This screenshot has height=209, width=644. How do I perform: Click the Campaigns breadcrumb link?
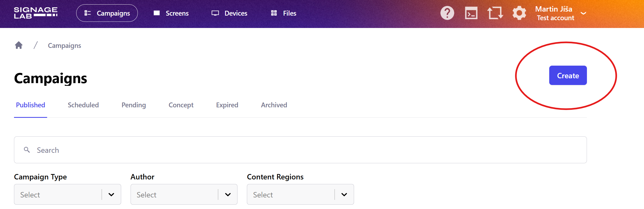[64, 45]
